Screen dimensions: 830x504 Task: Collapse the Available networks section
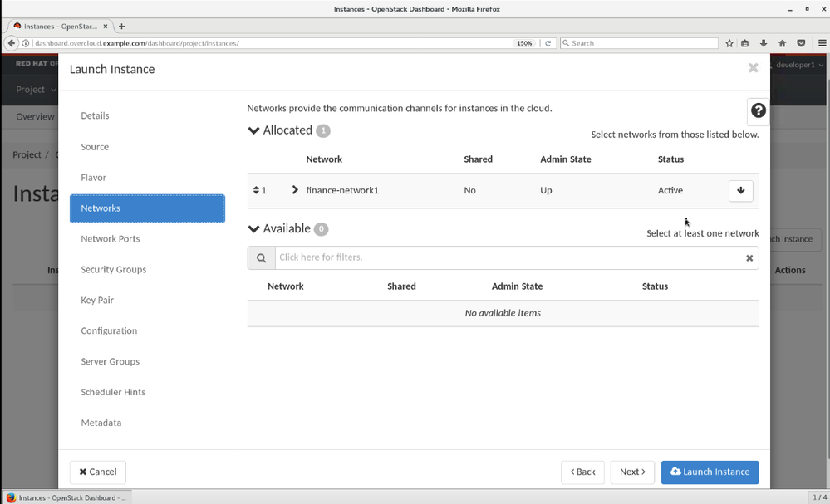(x=254, y=229)
